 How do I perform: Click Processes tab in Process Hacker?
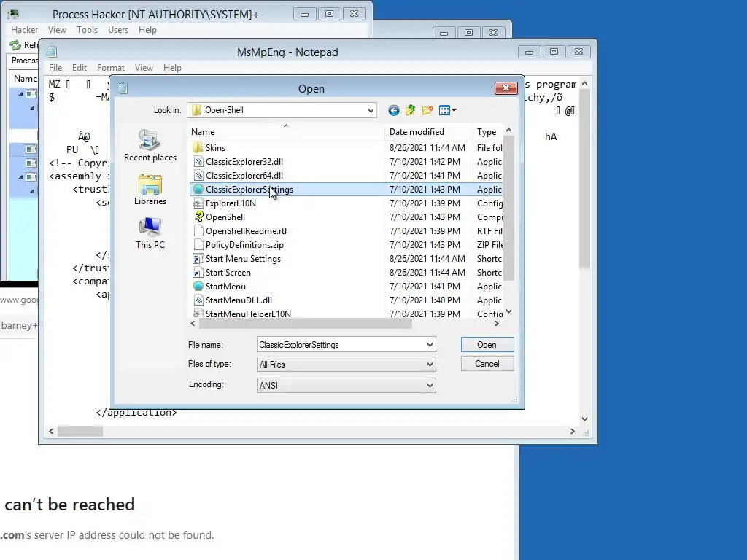(24, 61)
